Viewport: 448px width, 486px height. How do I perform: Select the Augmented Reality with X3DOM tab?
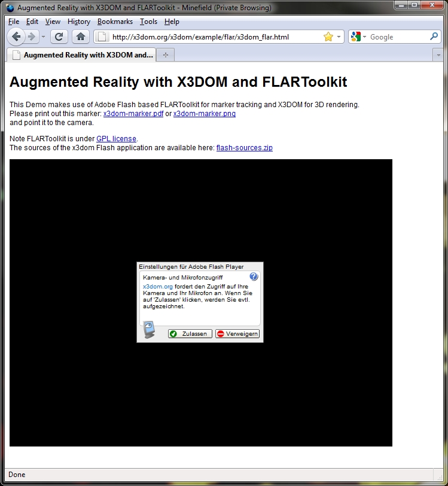(x=81, y=55)
